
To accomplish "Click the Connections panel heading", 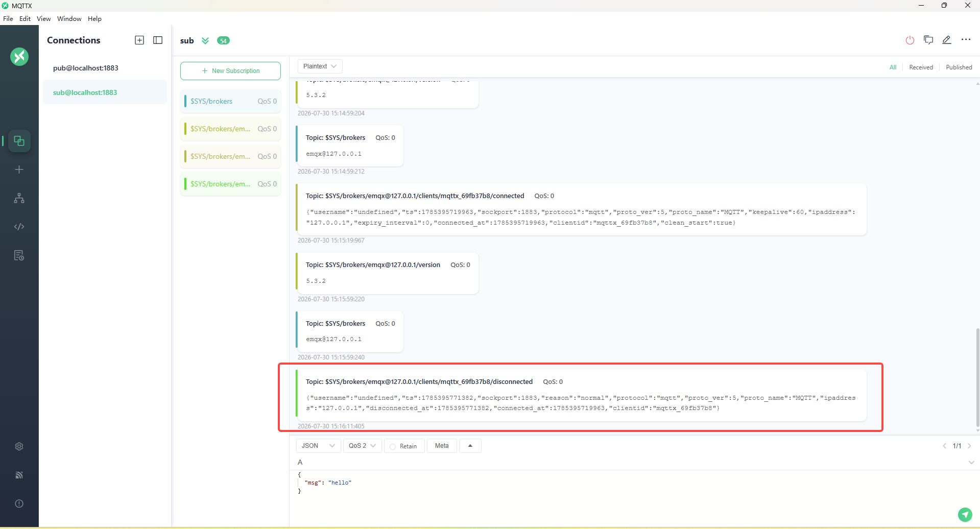I will coord(74,40).
